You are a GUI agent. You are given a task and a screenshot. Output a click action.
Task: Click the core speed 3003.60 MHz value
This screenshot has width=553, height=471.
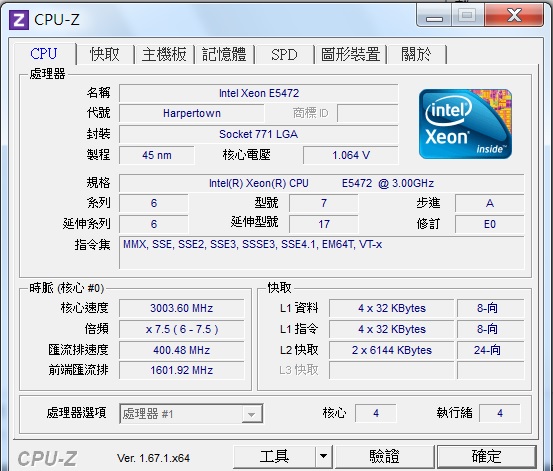(182, 308)
